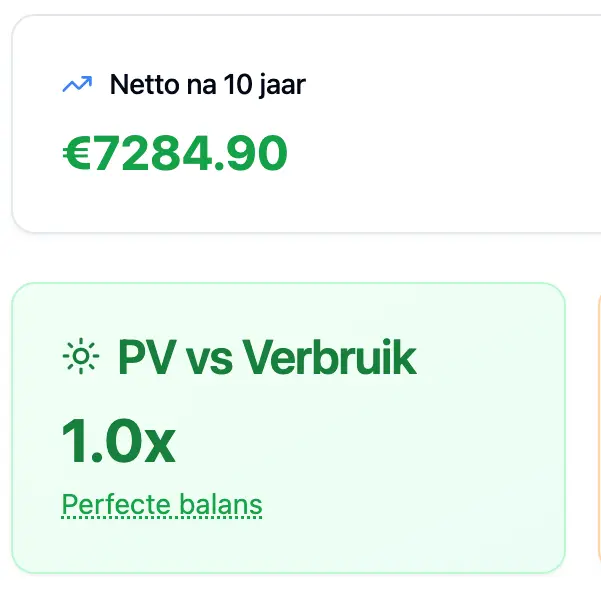The image size is (601, 602).
Task: Click the PV vs Verbruik heading
Action: click(x=266, y=357)
